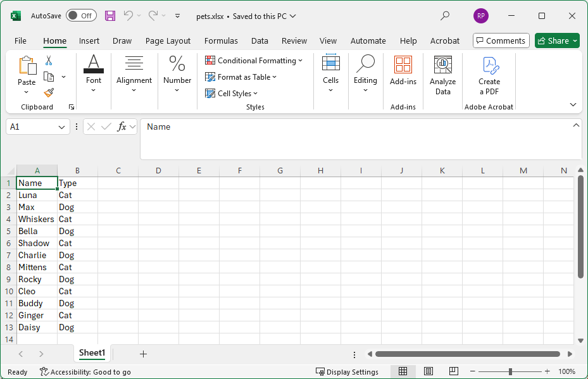Viewport: 588px width, 379px height.
Task: Open the Cell Styles dropdown
Action: tap(255, 94)
